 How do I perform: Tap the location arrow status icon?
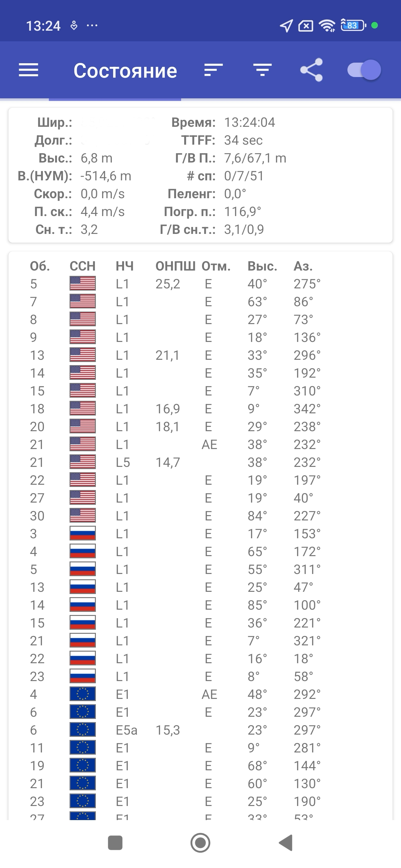286,26
